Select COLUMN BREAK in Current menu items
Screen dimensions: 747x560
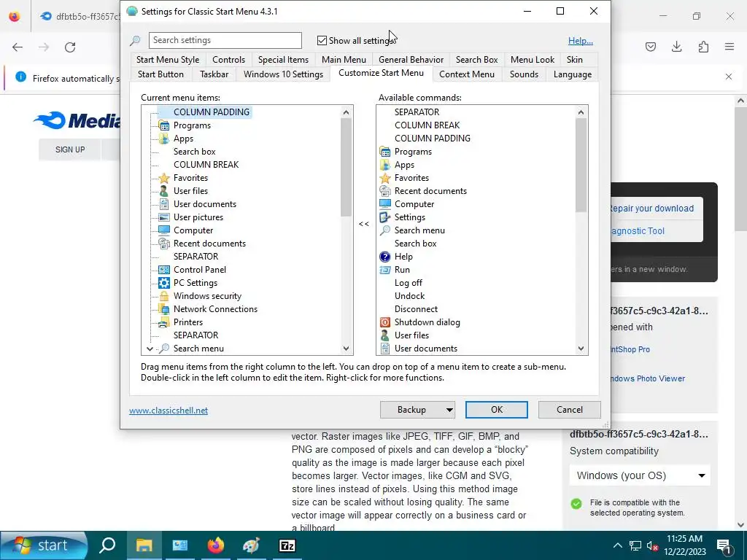[x=206, y=165]
